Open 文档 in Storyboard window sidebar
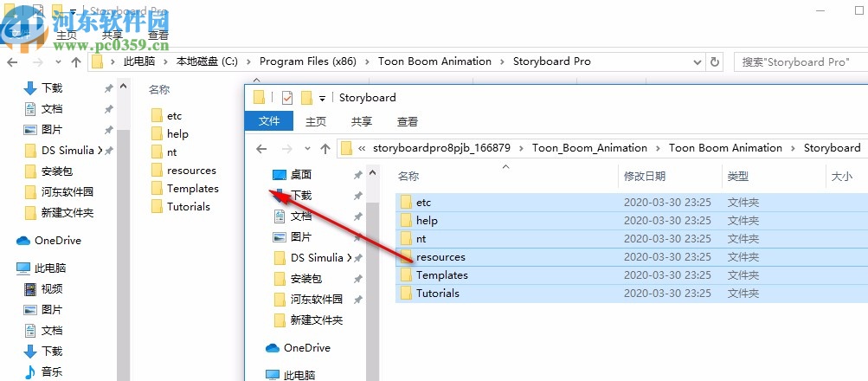 tap(300, 216)
